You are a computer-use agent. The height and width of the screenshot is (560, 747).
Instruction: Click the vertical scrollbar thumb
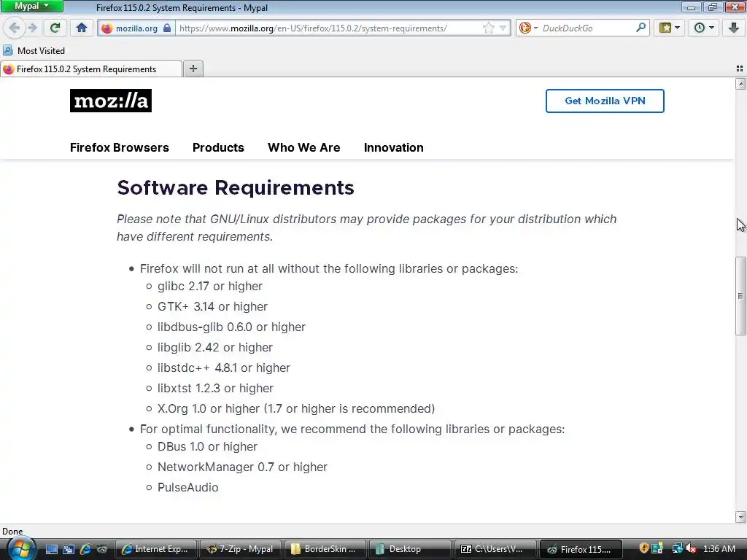740,296
